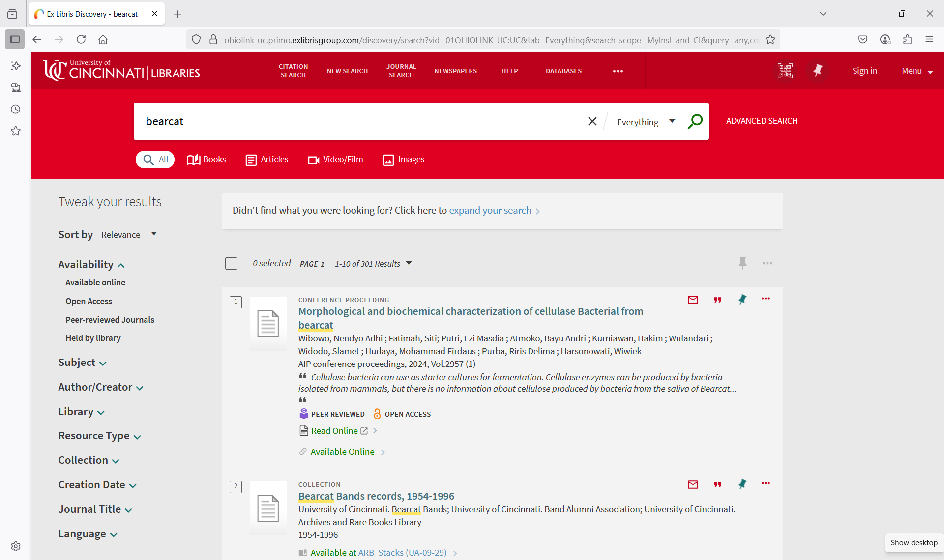The width and height of the screenshot is (944, 560).
Task: Open Read Online for the first result
Action: coord(334,430)
